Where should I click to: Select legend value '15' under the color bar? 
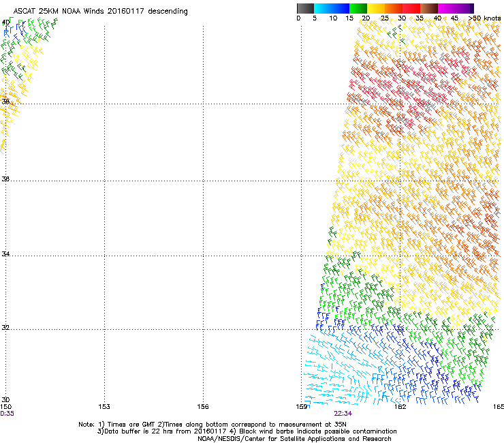click(x=349, y=18)
